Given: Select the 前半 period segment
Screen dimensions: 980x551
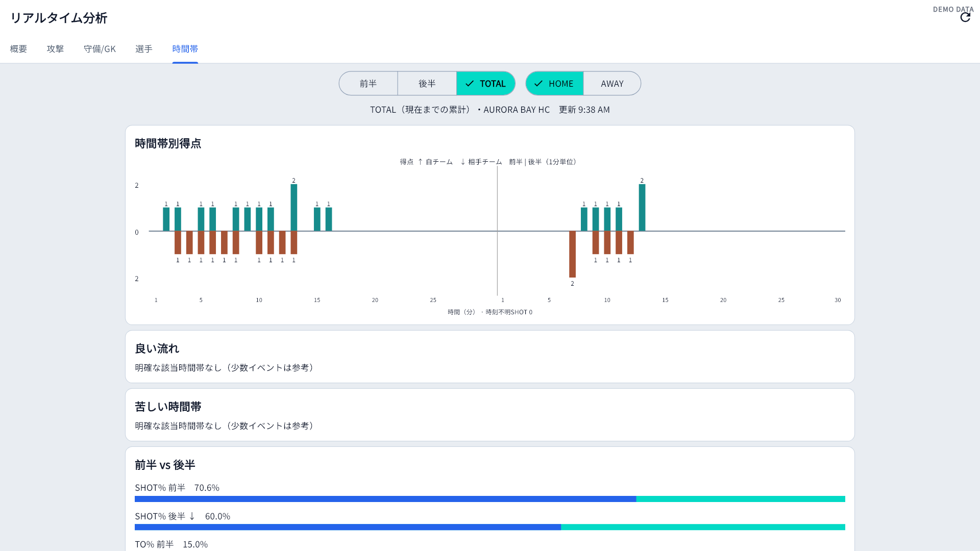Looking at the screenshot, I should [x=368, y=83].
